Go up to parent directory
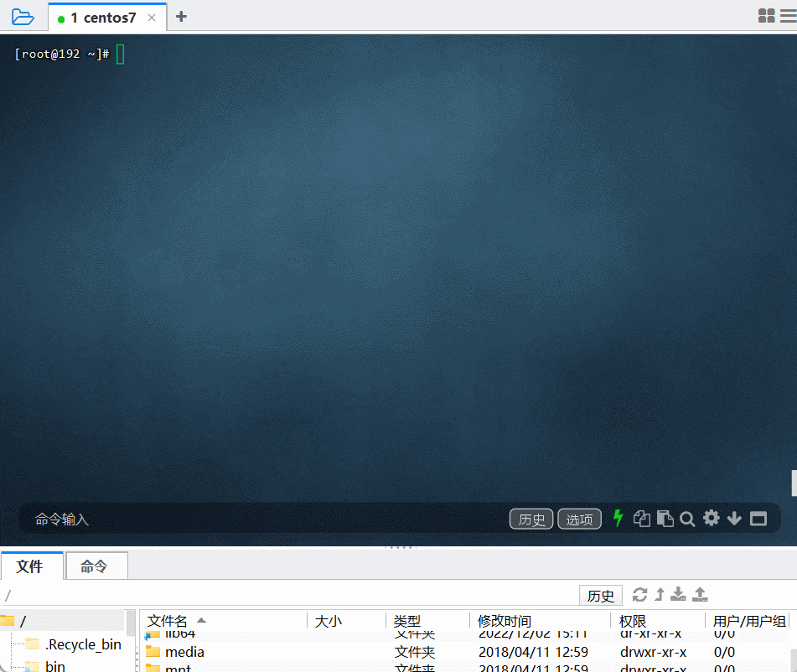Image resolution: width=797 pixels, height=672 pixels. coord(660,594)
